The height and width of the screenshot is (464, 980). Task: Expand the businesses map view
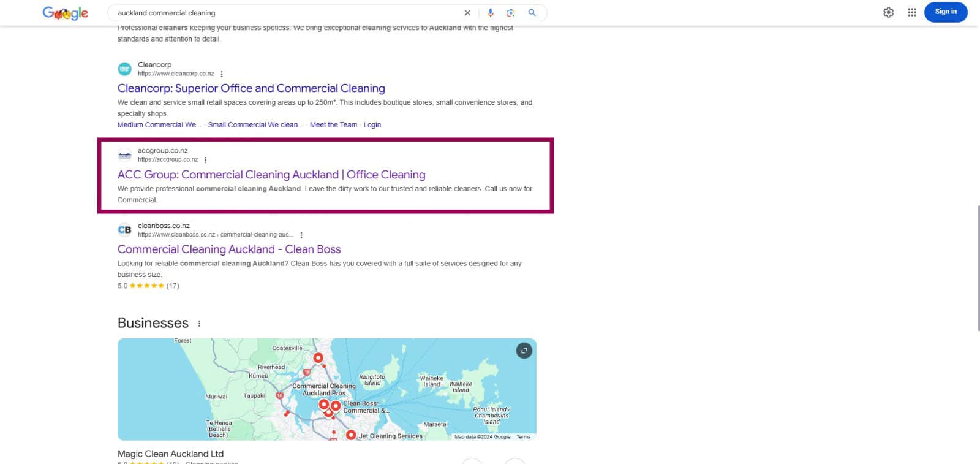524,351
